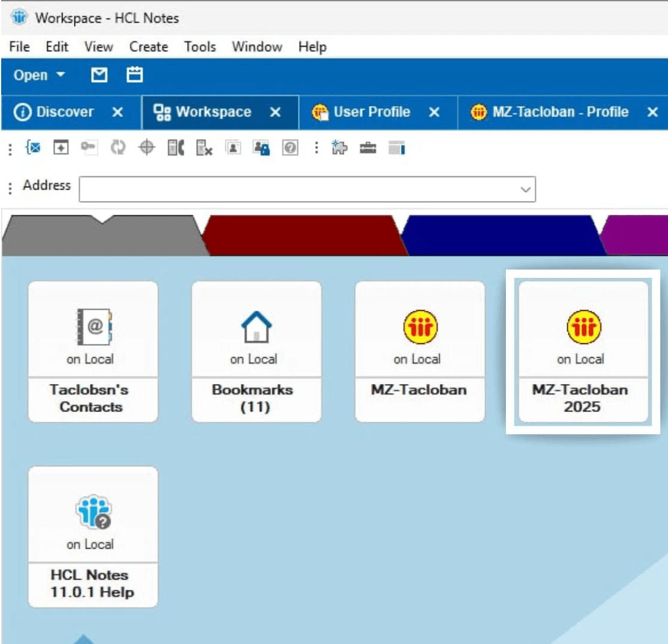Click the mail envelope icon in blue bar
Image resolution: width=668 pixels, height=644 pixels.
click(x=100, y=76)
